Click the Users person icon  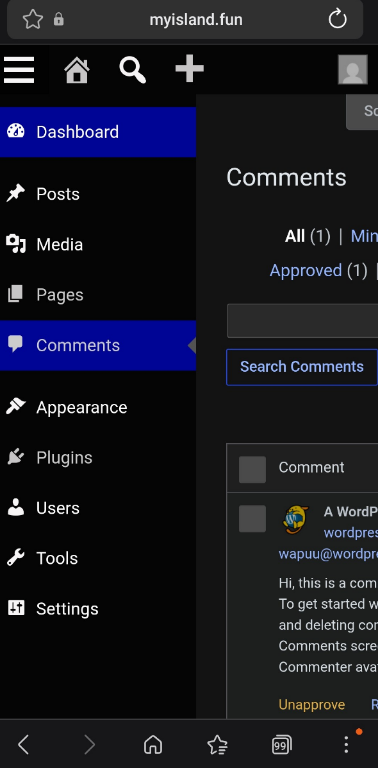tap(16, 507)
